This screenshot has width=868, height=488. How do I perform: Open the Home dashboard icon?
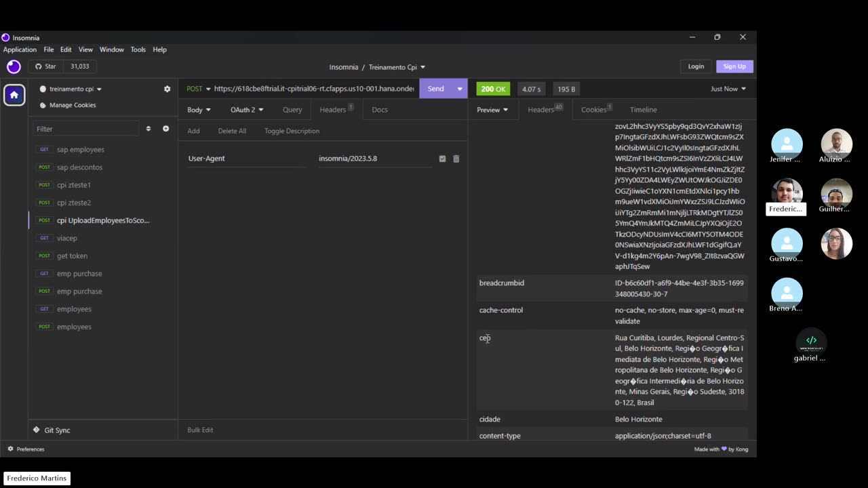[x=14, y=95]
